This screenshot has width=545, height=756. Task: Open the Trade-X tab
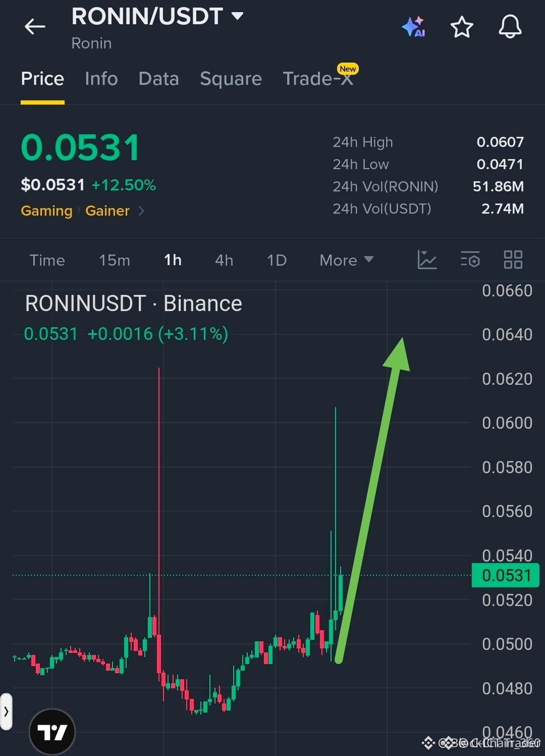[318, 79]
